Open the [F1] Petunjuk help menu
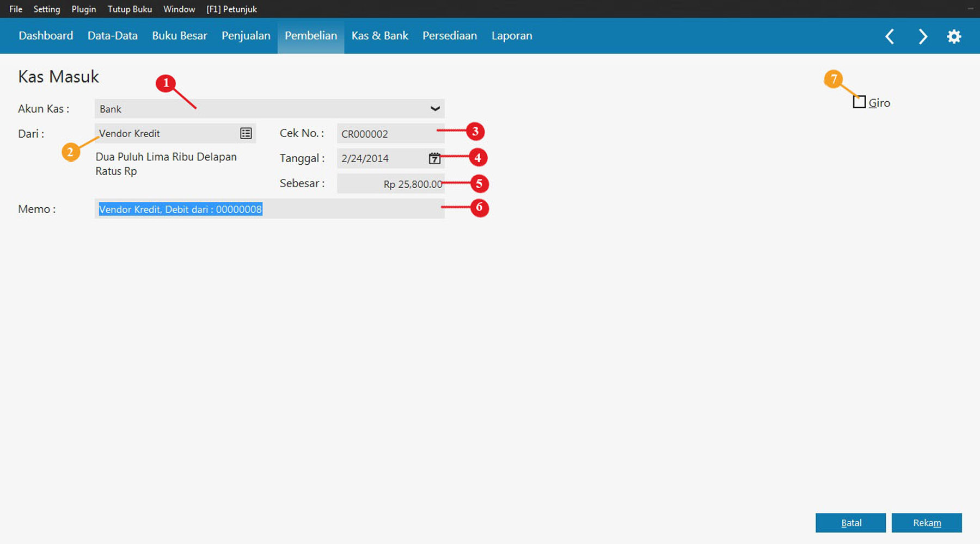 (231, 9)
